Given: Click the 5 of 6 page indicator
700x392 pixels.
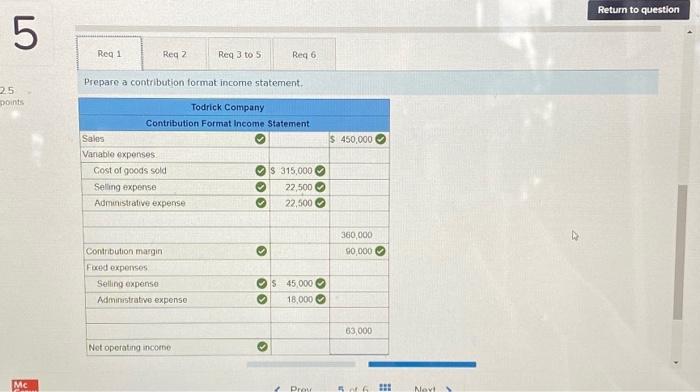Looking at the screenshot, I should point(353,388).
